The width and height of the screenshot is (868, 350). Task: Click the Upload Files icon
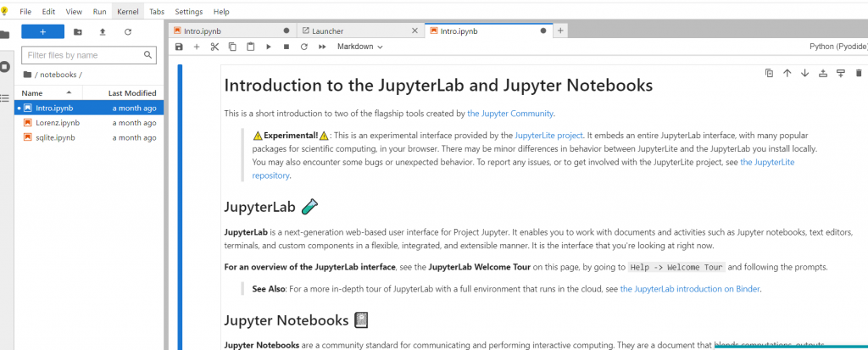coord(103,32)
